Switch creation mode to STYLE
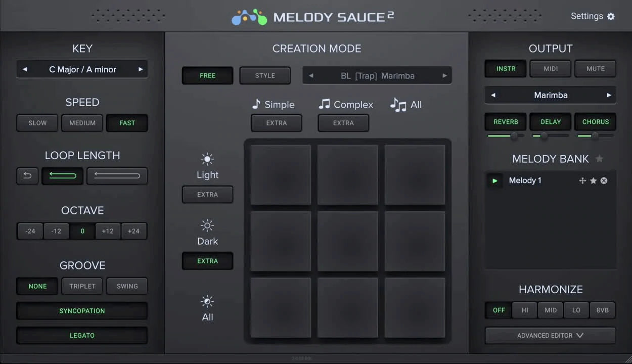 coord(265,75)
